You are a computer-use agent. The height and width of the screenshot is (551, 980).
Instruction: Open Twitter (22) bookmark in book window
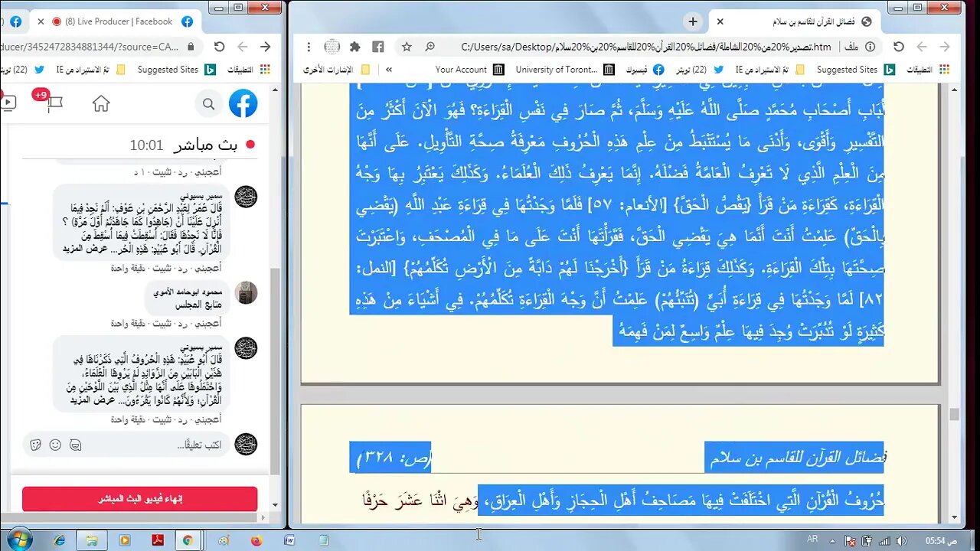click(698, 70)
